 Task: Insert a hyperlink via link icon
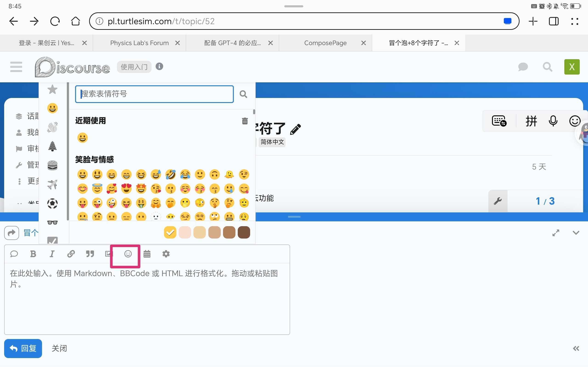(71, 254)
